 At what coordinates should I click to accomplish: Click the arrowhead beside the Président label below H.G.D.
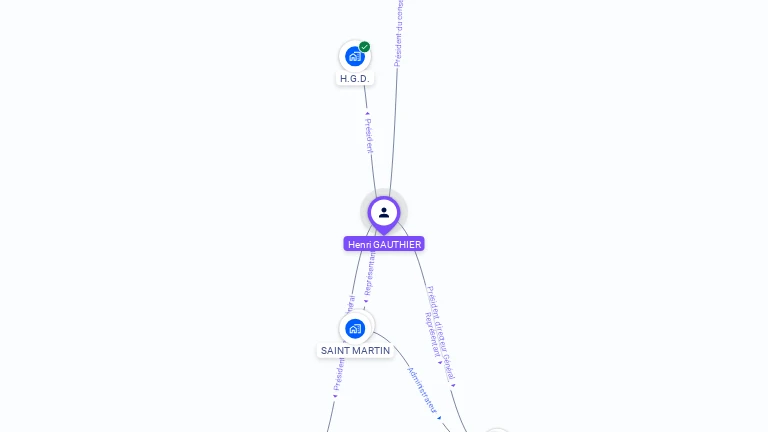pos(367,114)
